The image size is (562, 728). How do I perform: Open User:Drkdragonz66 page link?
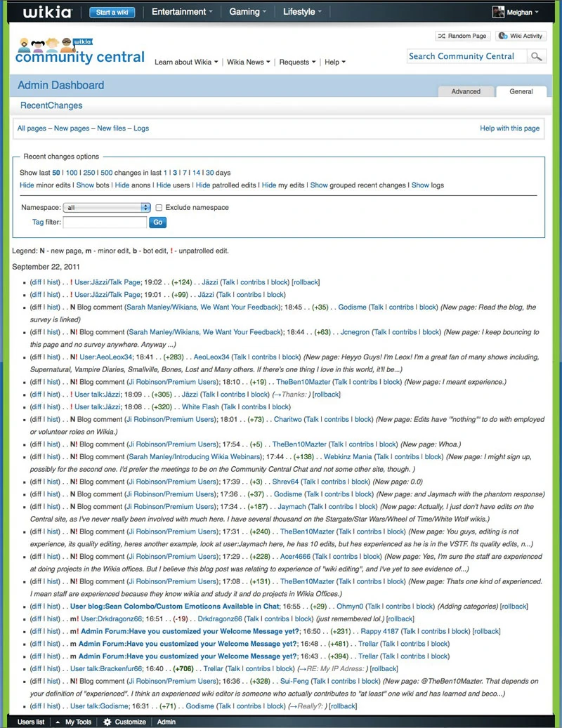pos(110,619)
